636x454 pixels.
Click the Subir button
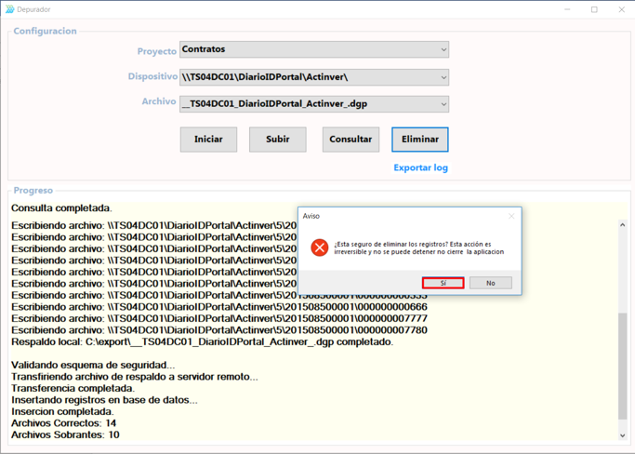(277, 139)
